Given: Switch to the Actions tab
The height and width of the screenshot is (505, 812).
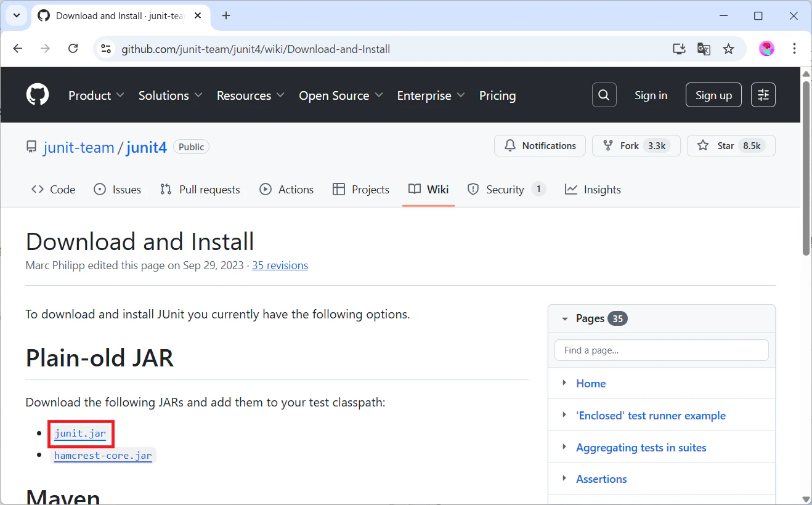Looking at the screenshot, I should 286,190.
